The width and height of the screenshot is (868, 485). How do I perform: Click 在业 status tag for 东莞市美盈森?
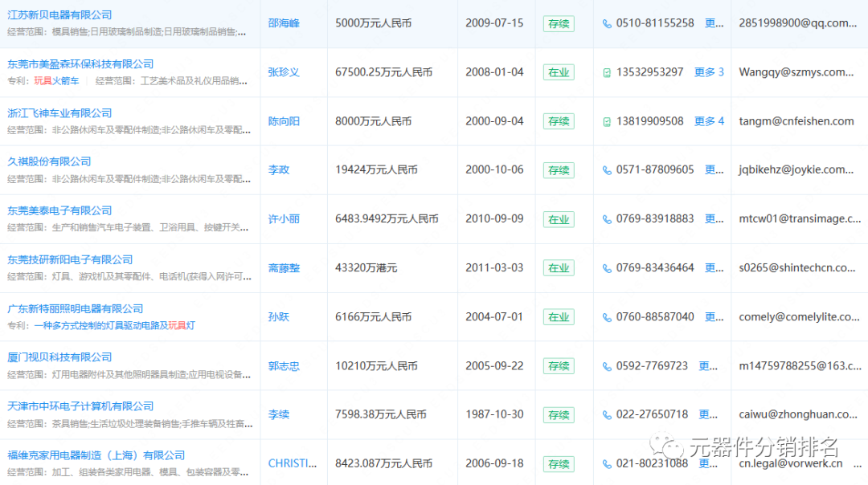pos(559,72)
